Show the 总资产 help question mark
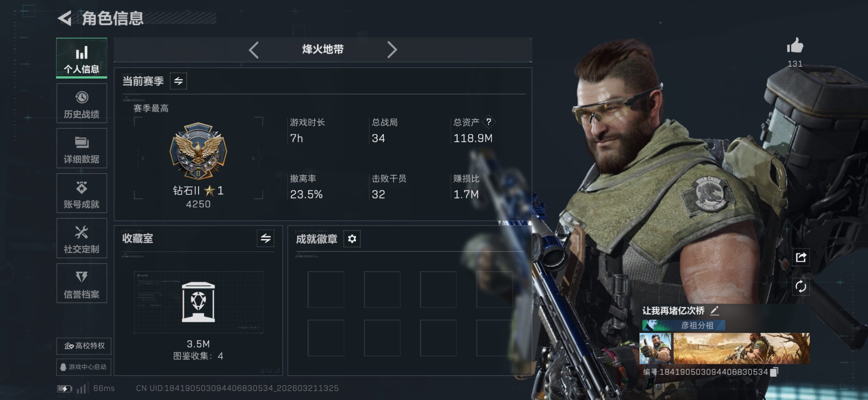This screenshot has width=868, height=400. tap(488, 122)
